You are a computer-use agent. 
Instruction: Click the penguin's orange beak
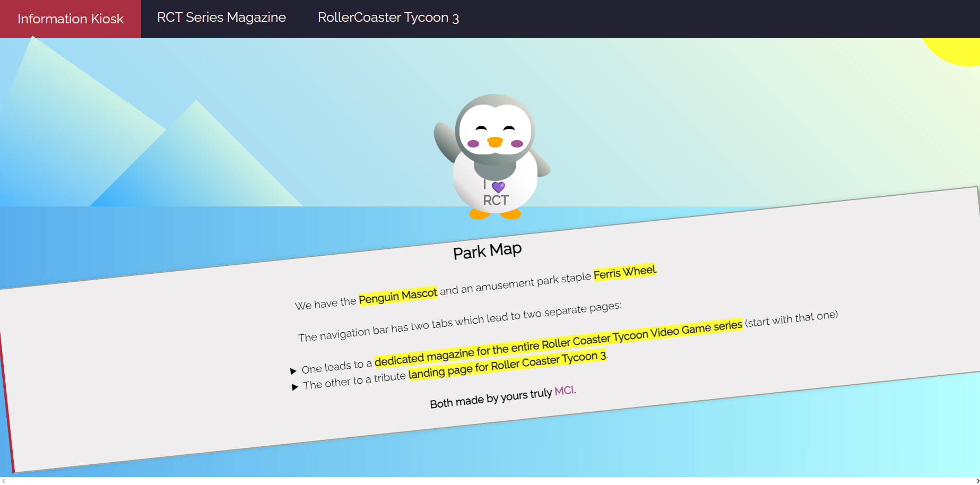(495, 142)
